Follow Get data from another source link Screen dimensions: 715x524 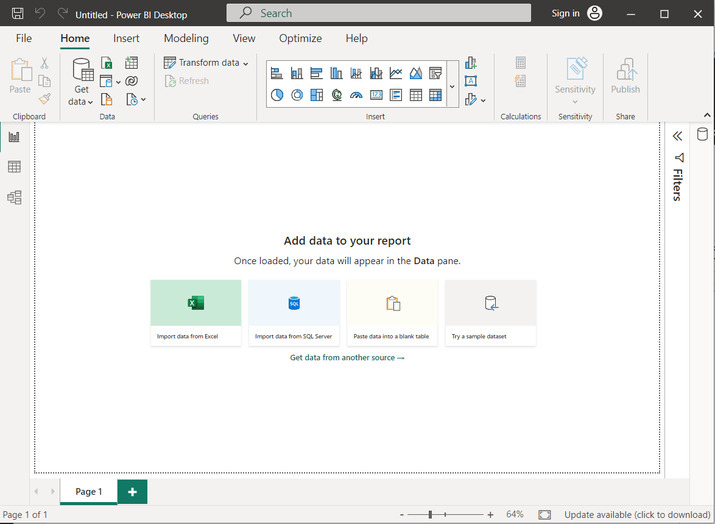(x=347, y=358)
